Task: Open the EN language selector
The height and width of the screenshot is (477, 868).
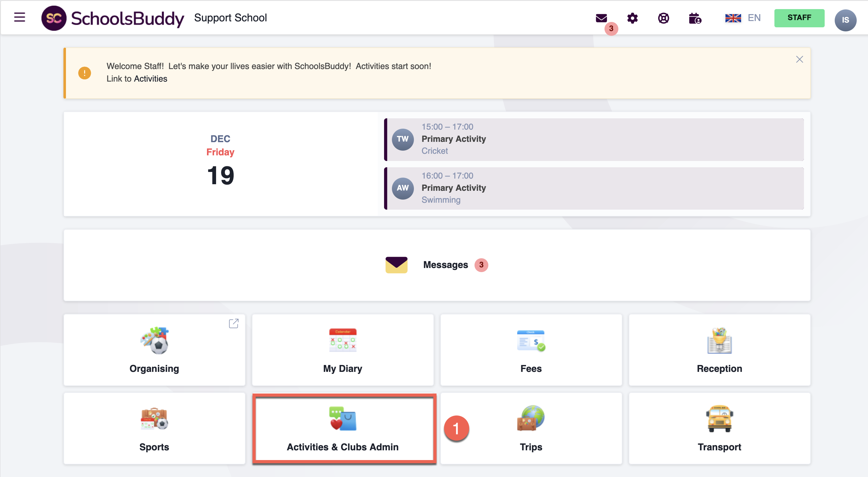Action: 743,18
